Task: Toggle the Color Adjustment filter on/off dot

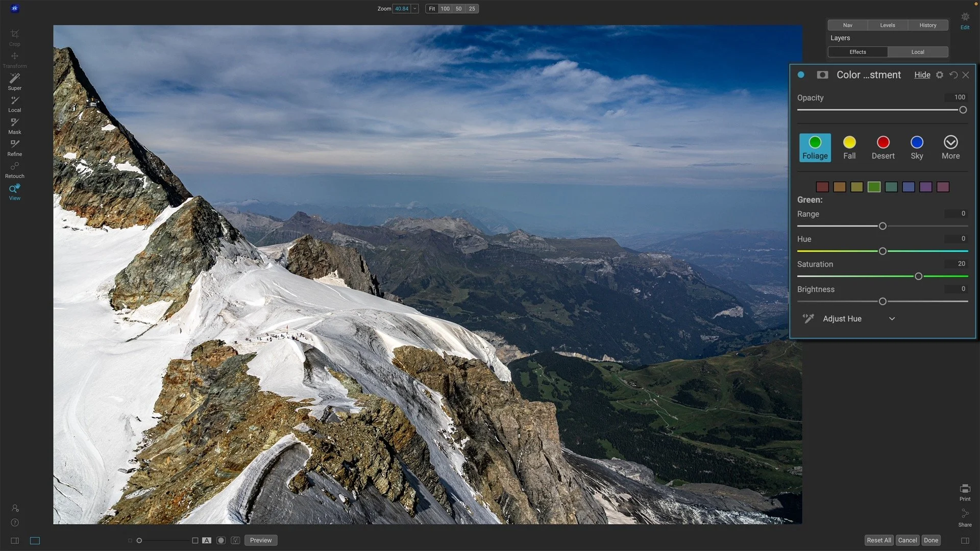Action: (x=801, y=75)
